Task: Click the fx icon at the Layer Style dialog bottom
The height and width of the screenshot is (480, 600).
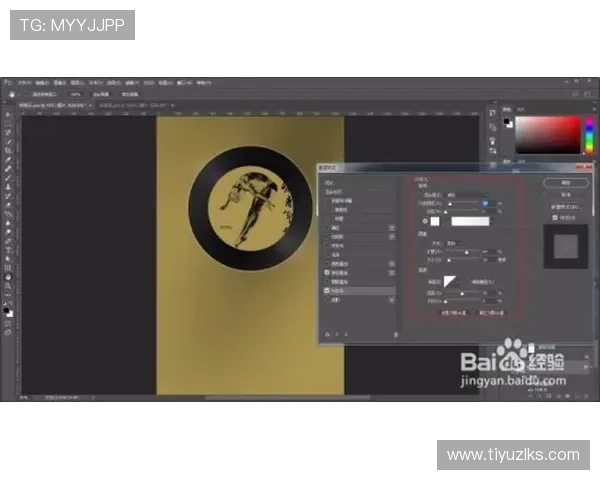Action: tap(328, 335)
